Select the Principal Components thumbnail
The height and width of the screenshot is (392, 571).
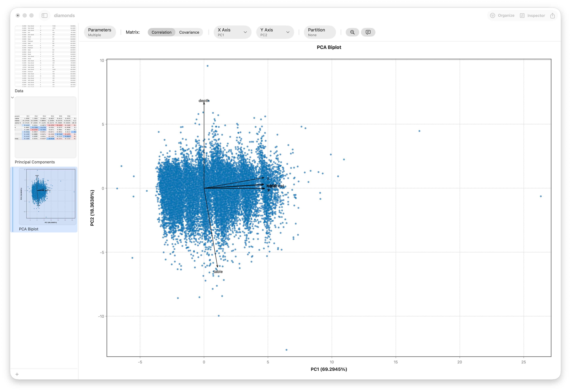(x=45, y=127)
